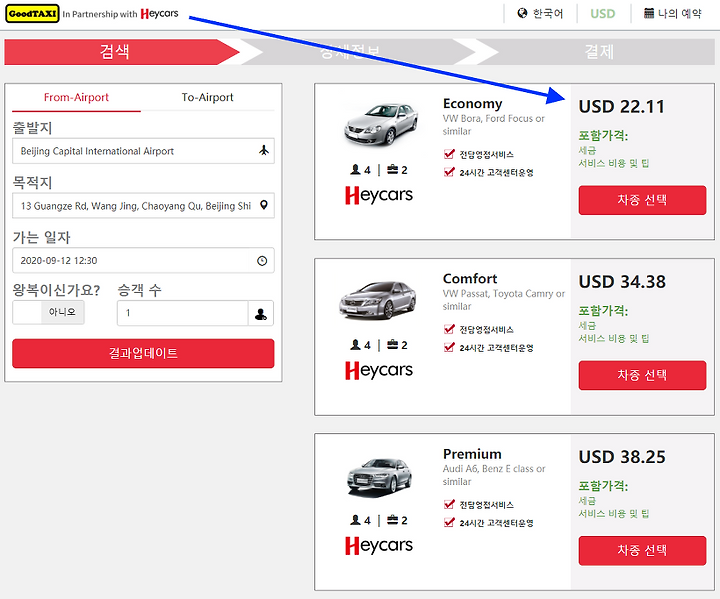
Task: Click the Comfort passenger capacity icon
Action: click(x=355, y=345)
